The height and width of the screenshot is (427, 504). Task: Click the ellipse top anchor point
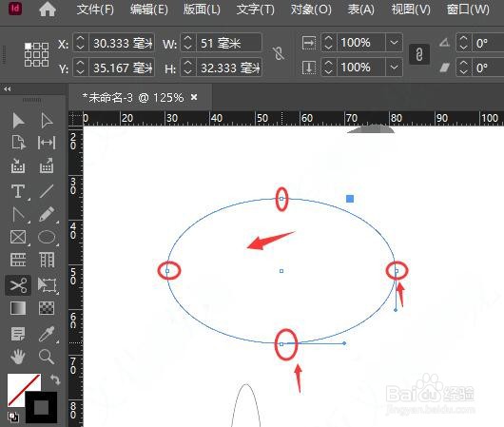point(281,199)
